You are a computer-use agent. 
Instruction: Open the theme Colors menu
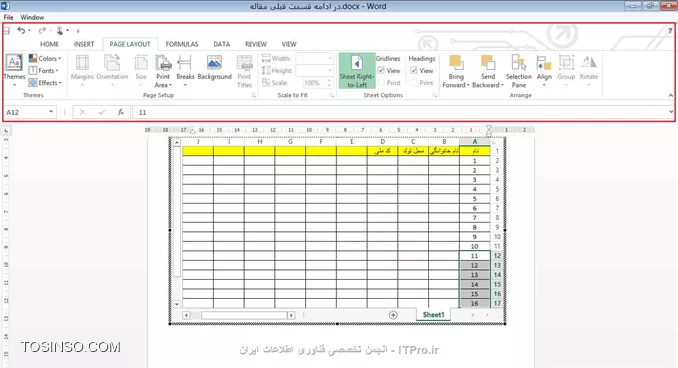(45, 58)
